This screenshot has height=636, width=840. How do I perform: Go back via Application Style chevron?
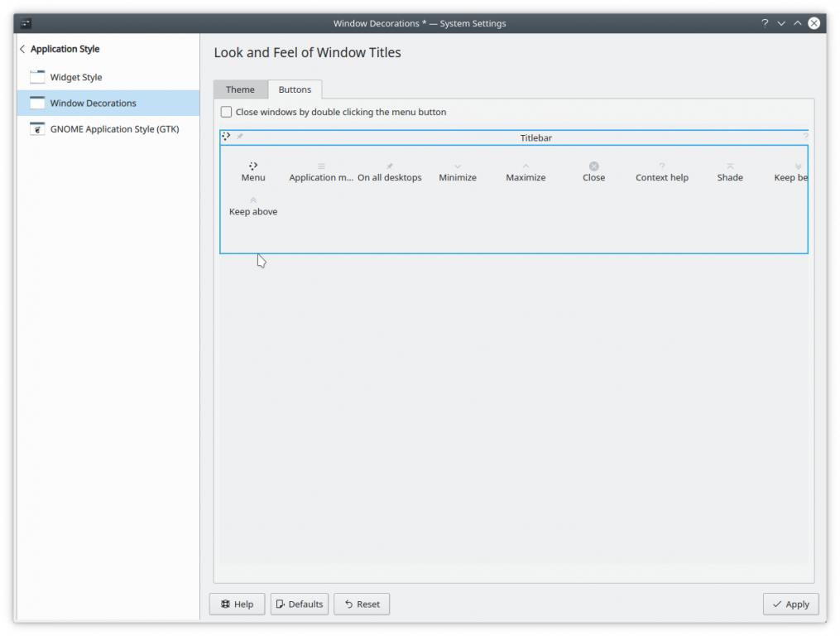click(22, 50)
